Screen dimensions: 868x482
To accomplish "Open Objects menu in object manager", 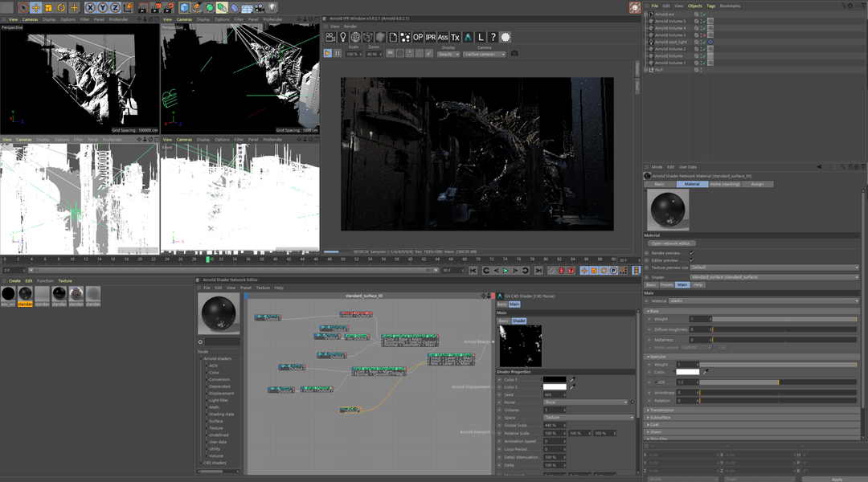I will coord(694,6).
